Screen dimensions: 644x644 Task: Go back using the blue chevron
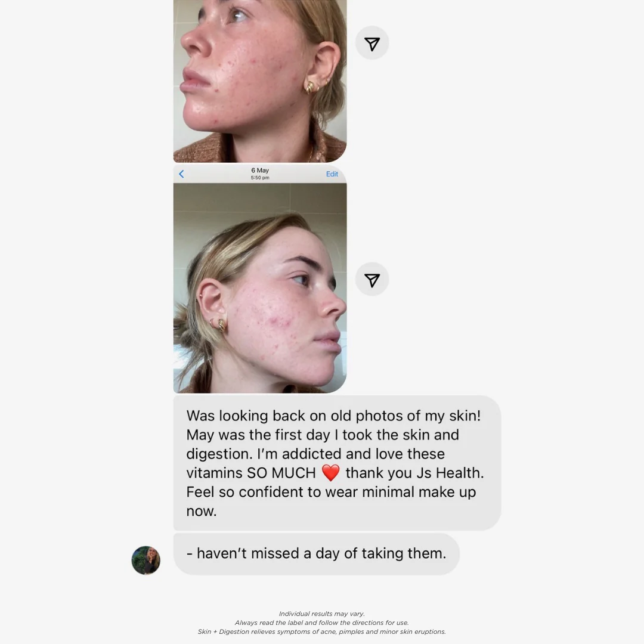[x=181, y=174]
